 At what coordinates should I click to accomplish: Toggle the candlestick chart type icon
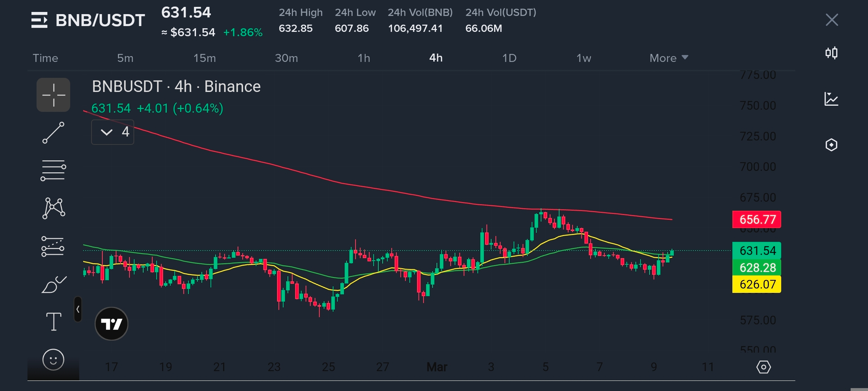coord(831,53)
